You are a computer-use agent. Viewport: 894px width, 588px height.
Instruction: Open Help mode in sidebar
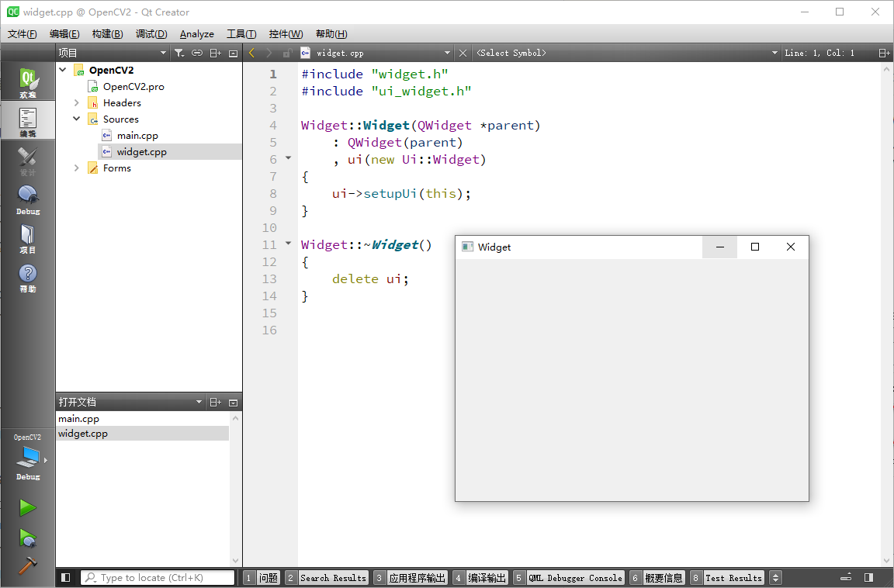(x=27, y=278)
